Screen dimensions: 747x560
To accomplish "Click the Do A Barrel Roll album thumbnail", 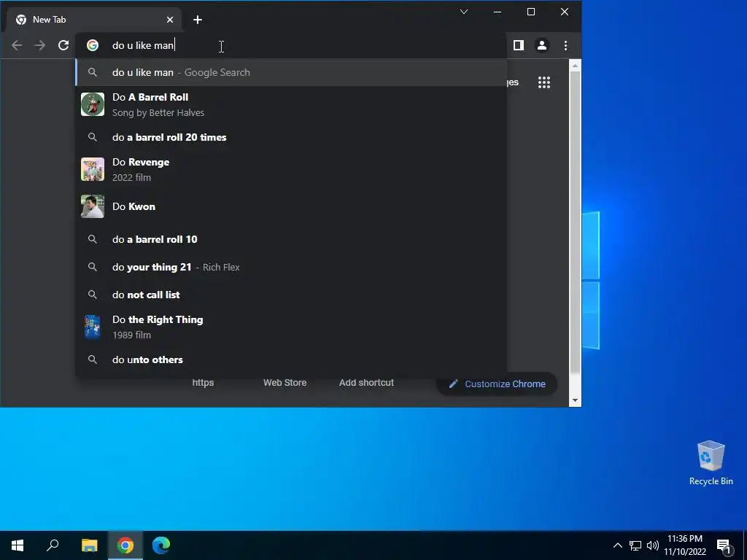I will [x=93, y=104].
